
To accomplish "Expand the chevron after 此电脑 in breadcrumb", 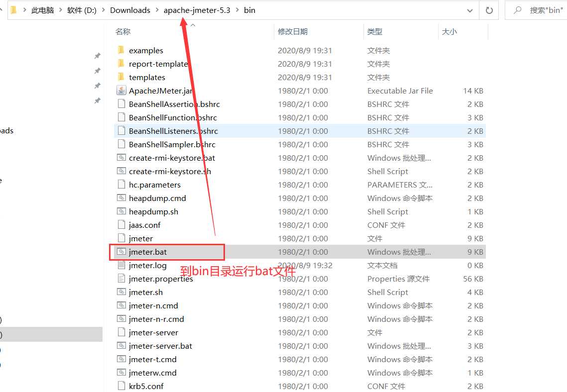I will coord(60,10).
